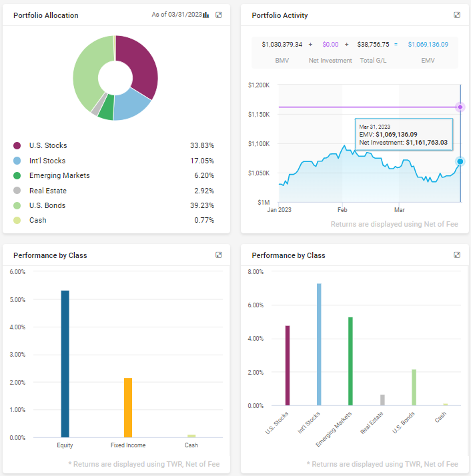471x476 pixels.
Task: Click the $38,756.75 Total G/L value
Action: point(373,44)
